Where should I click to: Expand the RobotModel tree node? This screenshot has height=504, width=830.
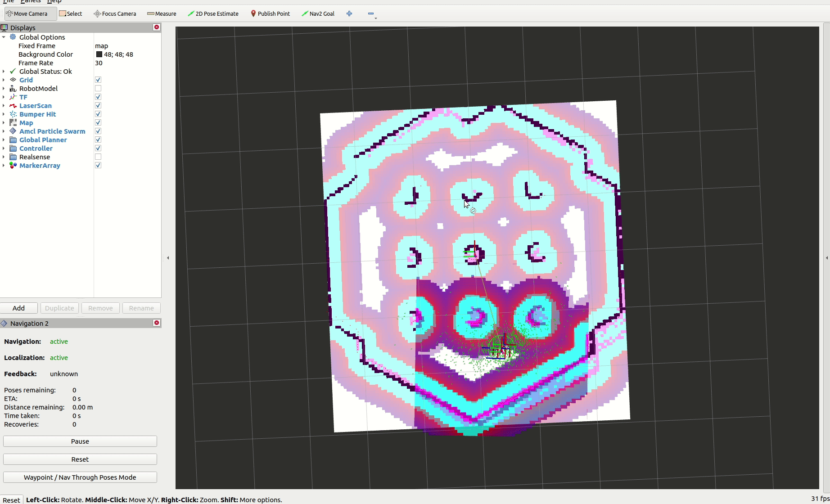4,88
